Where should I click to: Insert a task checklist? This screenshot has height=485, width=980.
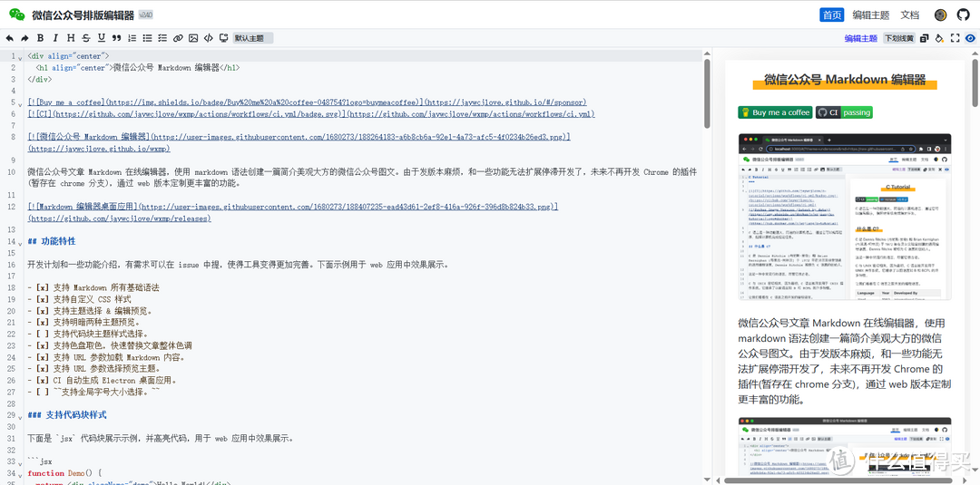point(162,38)
